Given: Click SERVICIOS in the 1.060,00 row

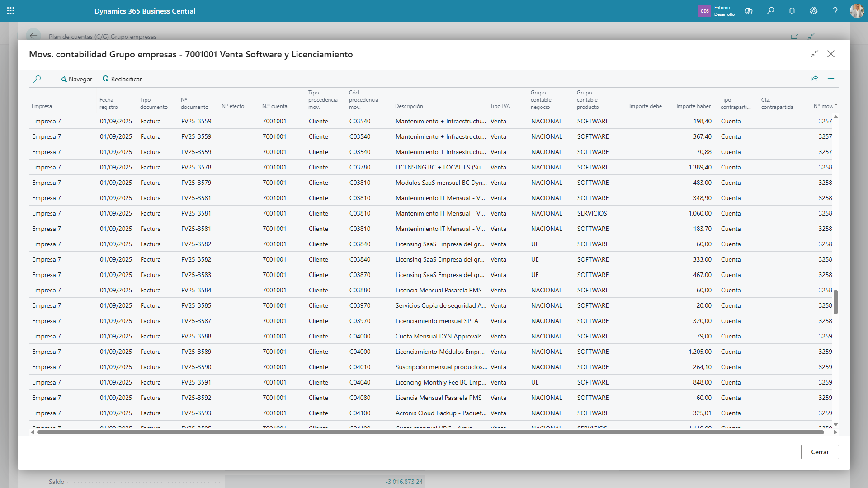Looking at the screenshot, I should [592, 213].
